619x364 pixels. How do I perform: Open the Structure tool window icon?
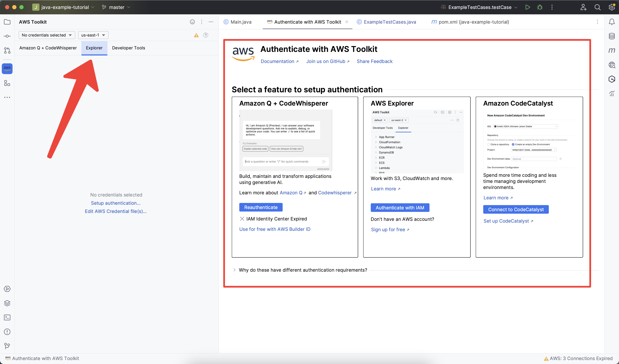[x=7, y=83]
